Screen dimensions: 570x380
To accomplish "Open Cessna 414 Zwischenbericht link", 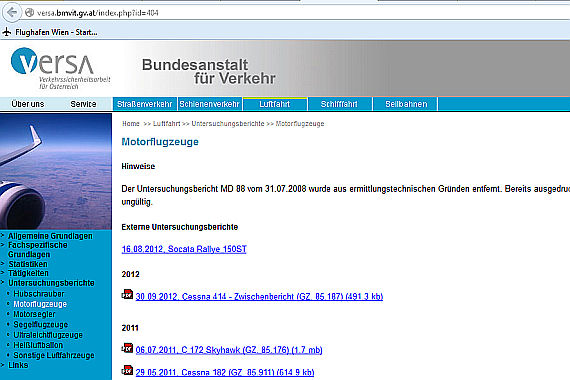I will 259,296.
